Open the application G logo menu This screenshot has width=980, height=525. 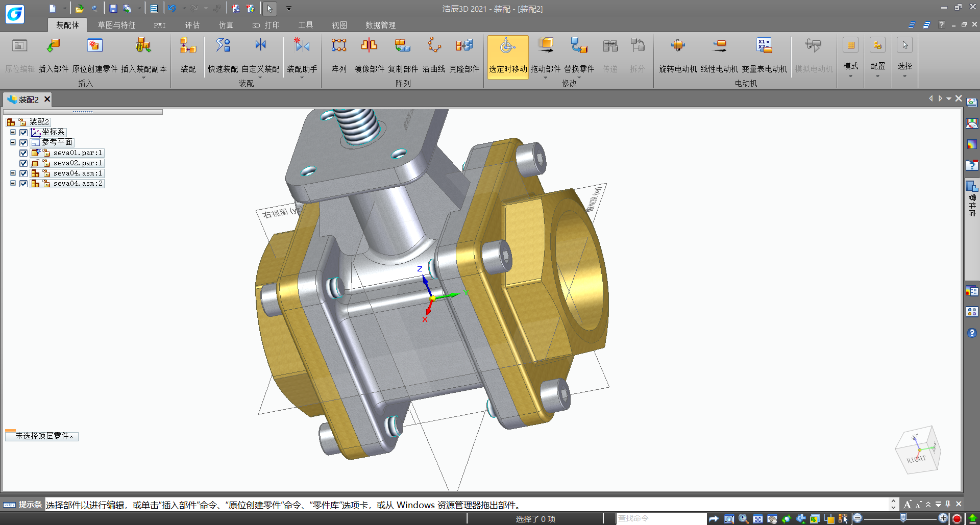[x=15, y=14]
